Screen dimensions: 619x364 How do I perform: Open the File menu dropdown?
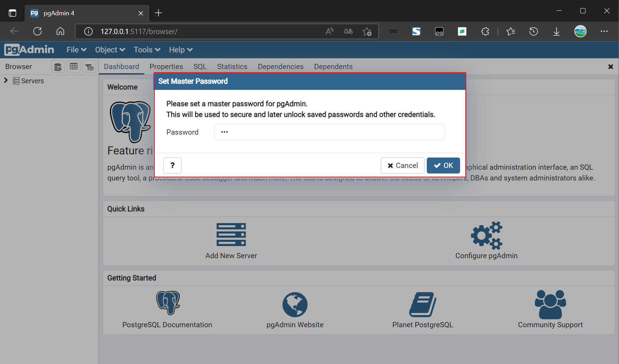point(76,50)
